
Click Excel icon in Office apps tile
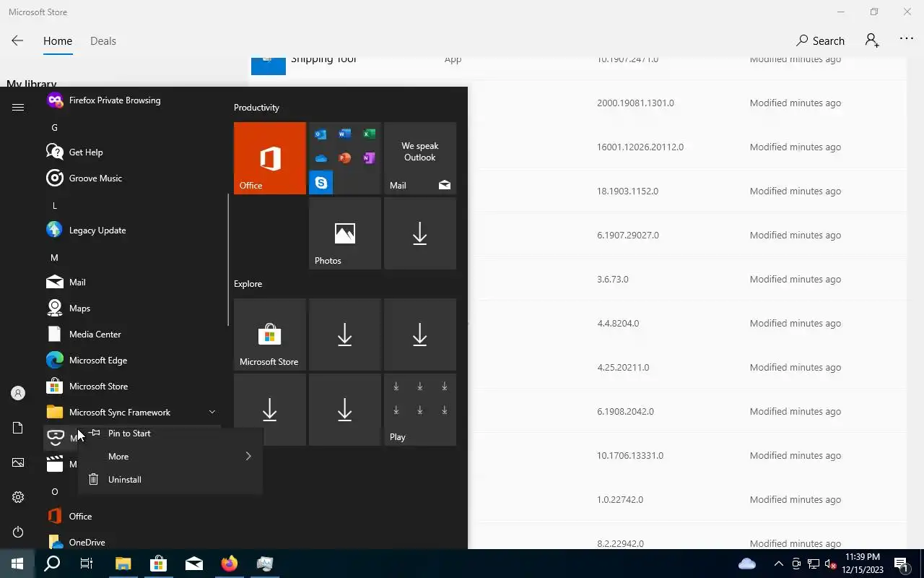click(x=369, y=134)
